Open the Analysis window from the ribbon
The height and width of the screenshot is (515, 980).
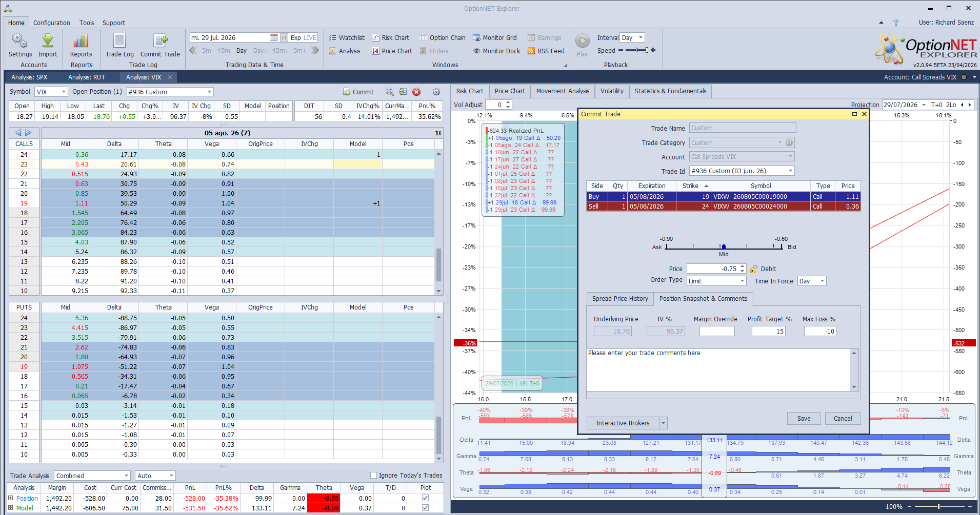coord(345,51)
